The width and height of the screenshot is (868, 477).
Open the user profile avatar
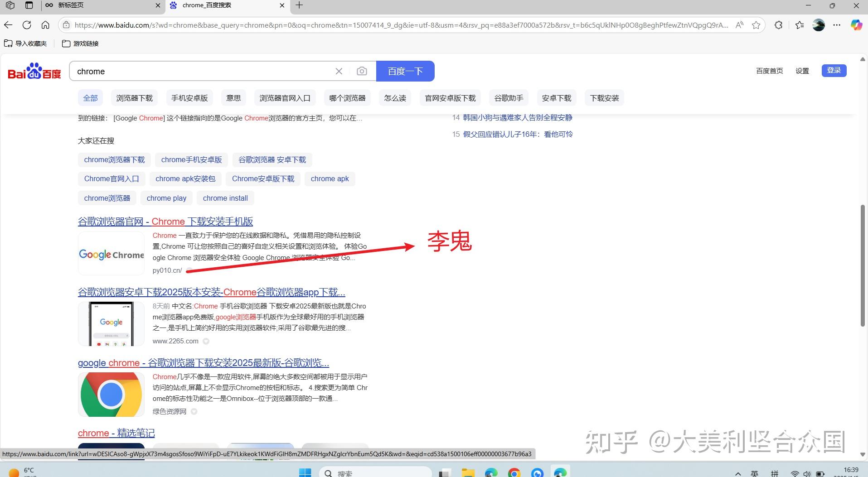click(x=819, y=25)
